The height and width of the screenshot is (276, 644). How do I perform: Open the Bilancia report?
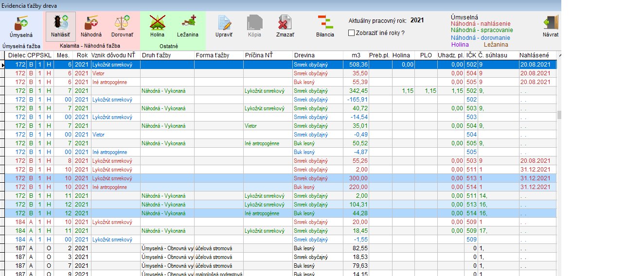[x=325, y=23]
